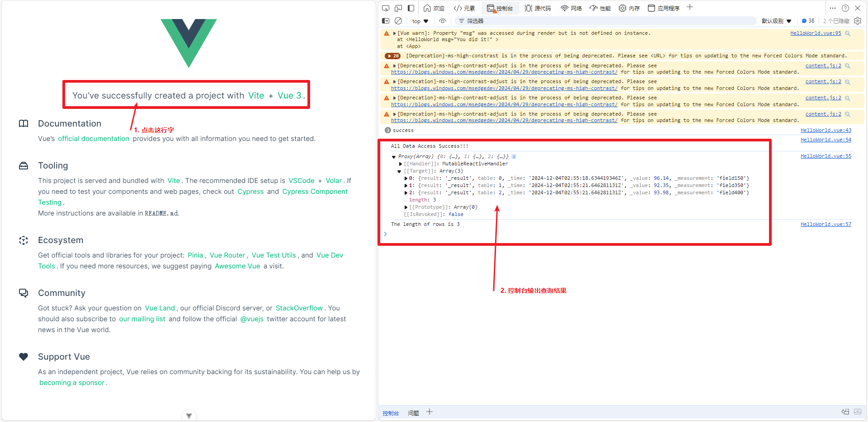The height and width of the screenshot is (422, 868).
Task: Expand the [[Handler]] MutableReactiveHandler node
Action: click(x=400, y=164)
